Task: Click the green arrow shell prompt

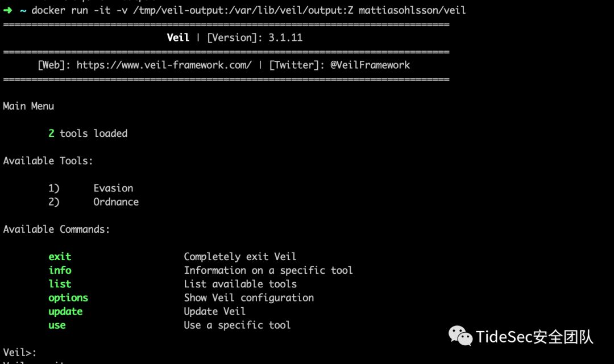Action: [x=8, y=10]
